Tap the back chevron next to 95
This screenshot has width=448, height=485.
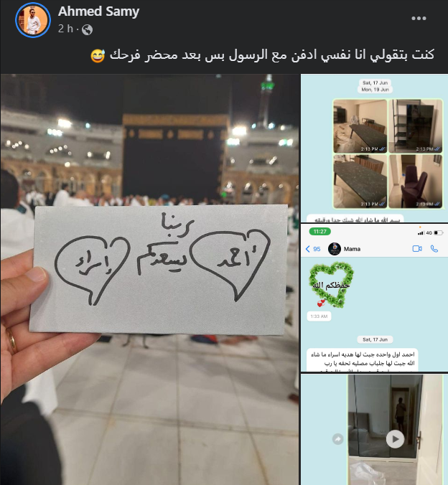[x=307, y=249]
